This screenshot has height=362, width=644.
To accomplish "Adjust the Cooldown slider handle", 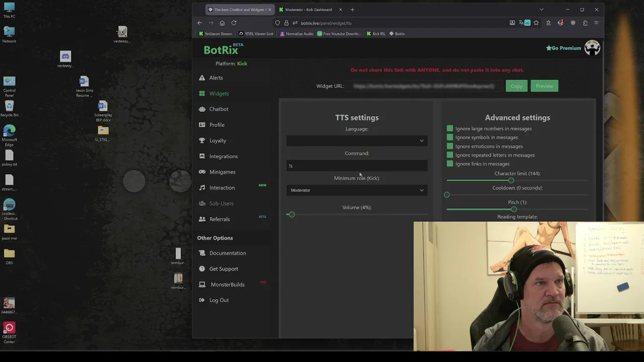I will [447, 195].
